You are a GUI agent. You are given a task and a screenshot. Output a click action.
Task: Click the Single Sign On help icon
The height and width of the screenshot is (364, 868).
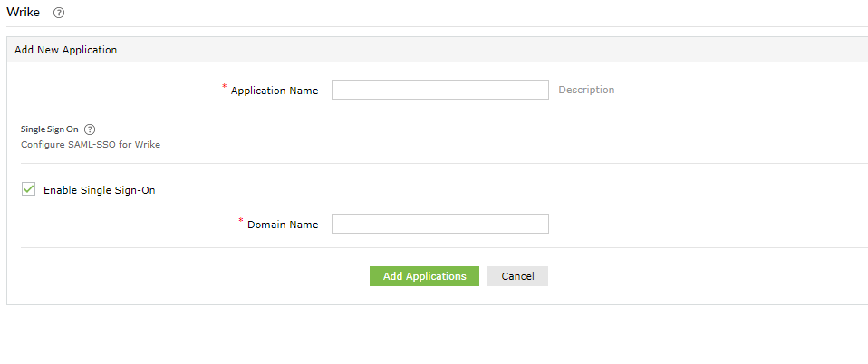(90, 129)
